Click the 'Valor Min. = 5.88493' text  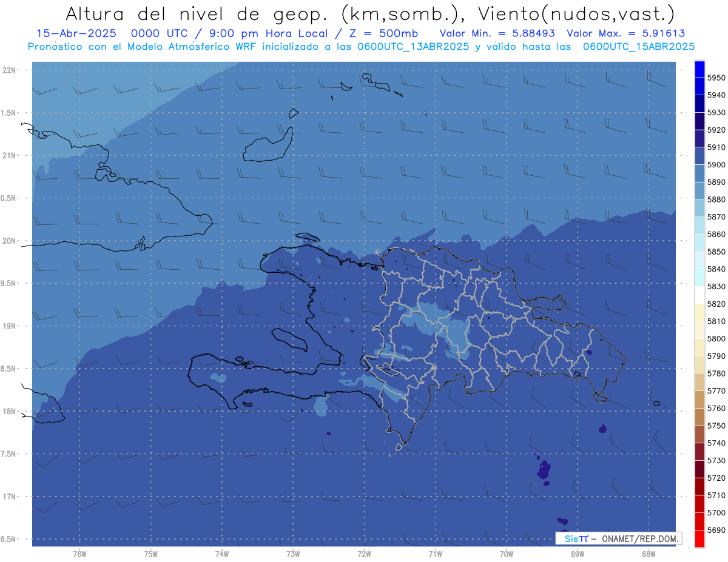[x=497, y=33]
